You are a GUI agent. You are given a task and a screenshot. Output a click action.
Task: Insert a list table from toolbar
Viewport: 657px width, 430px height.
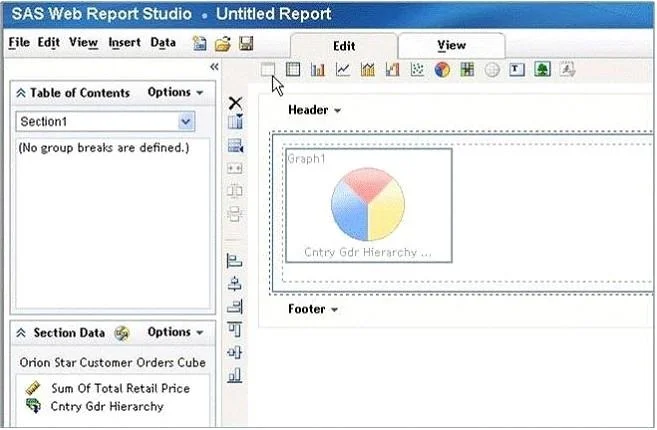click(x=268, y=69)
